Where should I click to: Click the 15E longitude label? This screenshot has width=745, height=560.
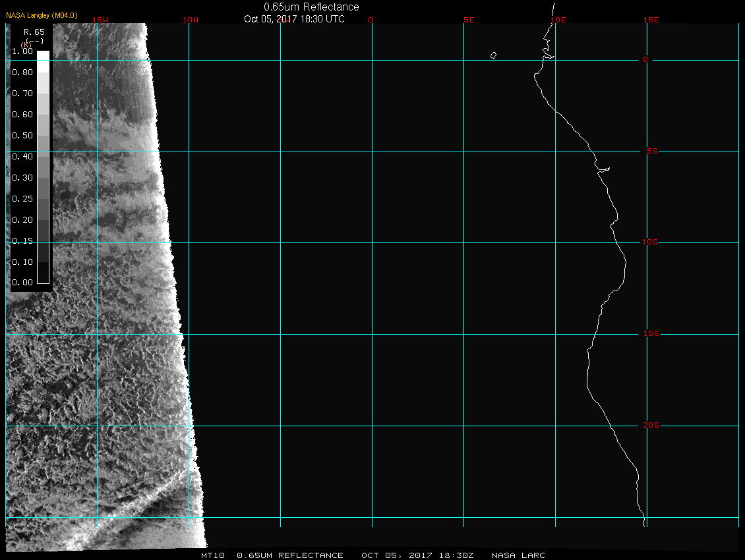(x=651, y=20)
